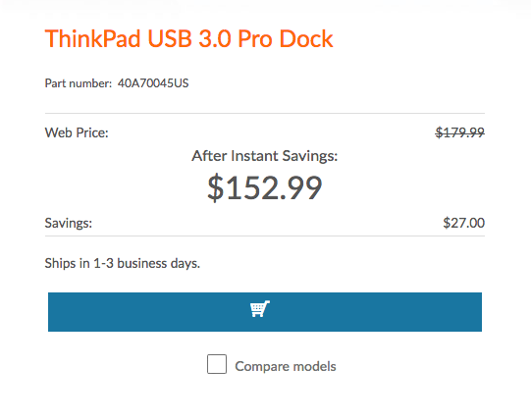Click the $27.00 savings amount

[464, 223]
